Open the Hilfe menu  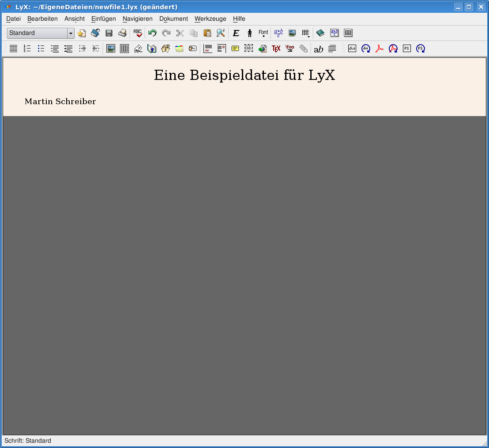[x=239, y=19]
